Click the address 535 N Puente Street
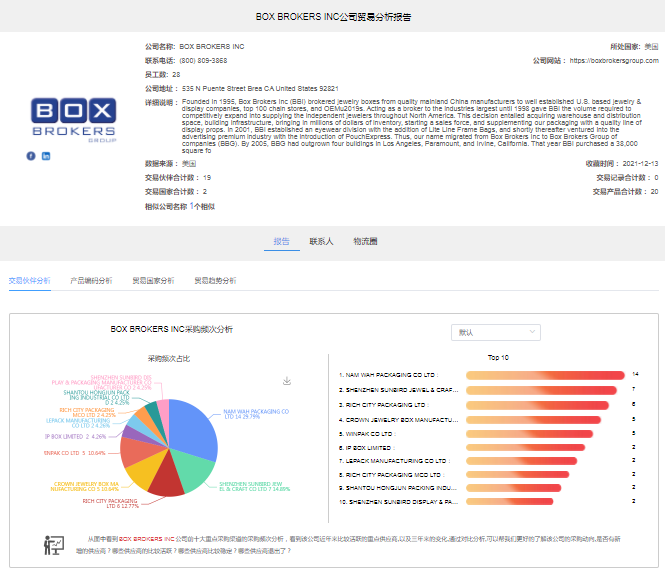 tap(260, 89)
